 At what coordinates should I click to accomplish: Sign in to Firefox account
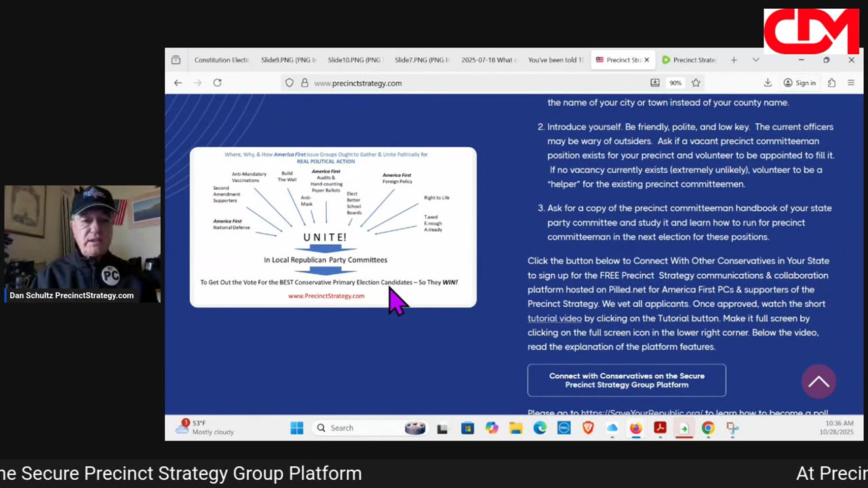click(800, 83)
